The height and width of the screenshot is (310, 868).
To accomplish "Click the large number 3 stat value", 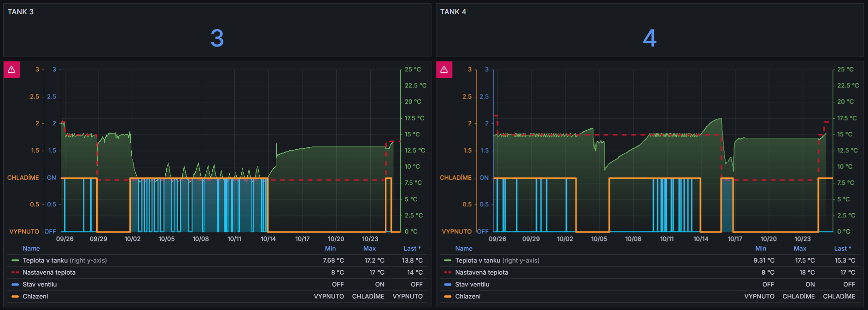I will click(x=217, y=38).
